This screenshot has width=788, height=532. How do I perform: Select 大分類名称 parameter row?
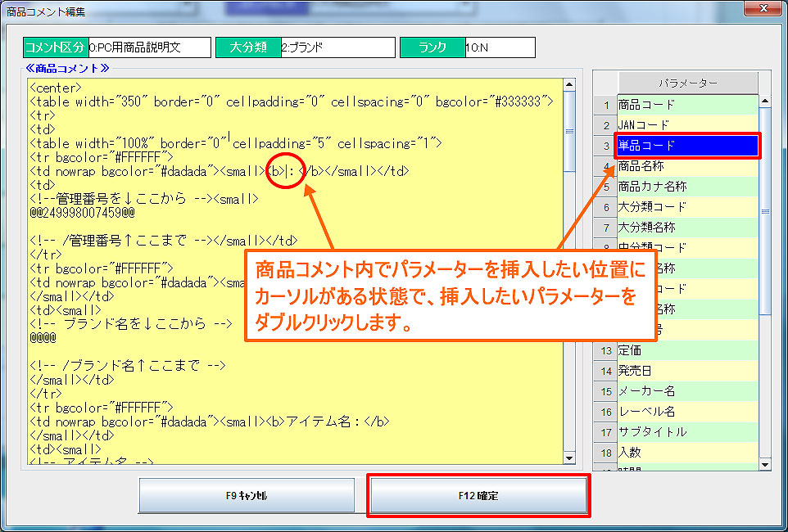687,228
